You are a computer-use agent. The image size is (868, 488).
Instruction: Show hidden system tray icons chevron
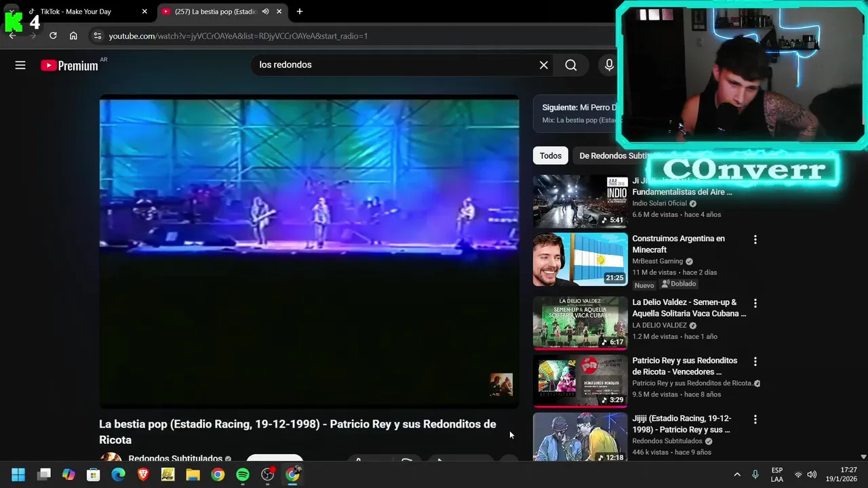pyautogui.click(x=737, y=474)
